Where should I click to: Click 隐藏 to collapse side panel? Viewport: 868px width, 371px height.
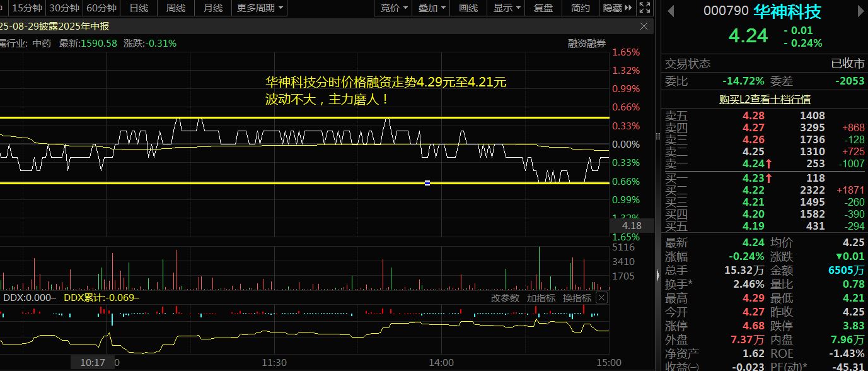coord(616,8)
